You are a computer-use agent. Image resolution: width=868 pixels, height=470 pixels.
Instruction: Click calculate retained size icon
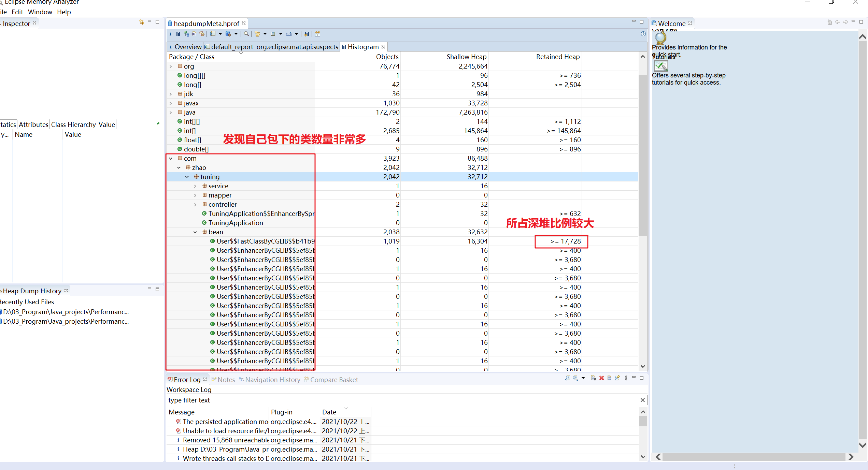tap(273, 34)
